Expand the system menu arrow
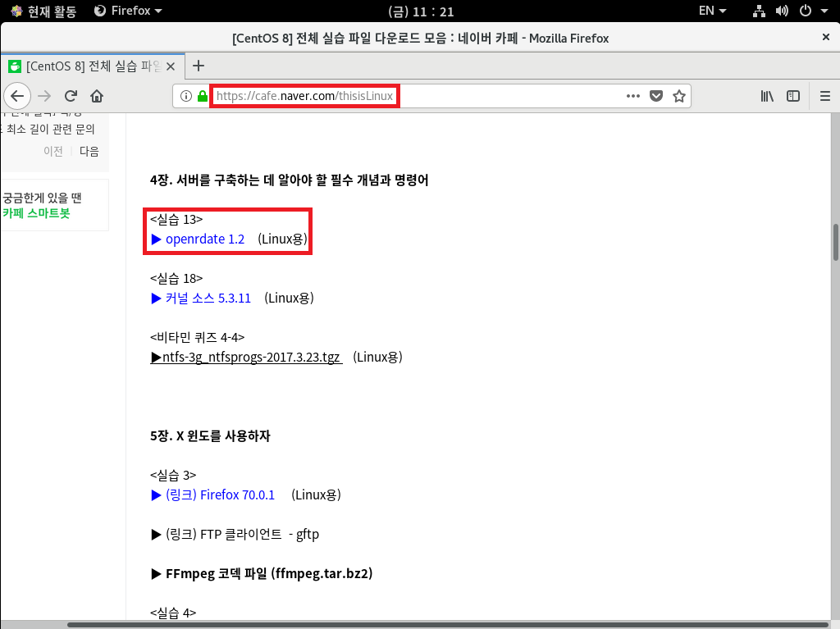This screenshot has width=840, height=629. (824, 11)
